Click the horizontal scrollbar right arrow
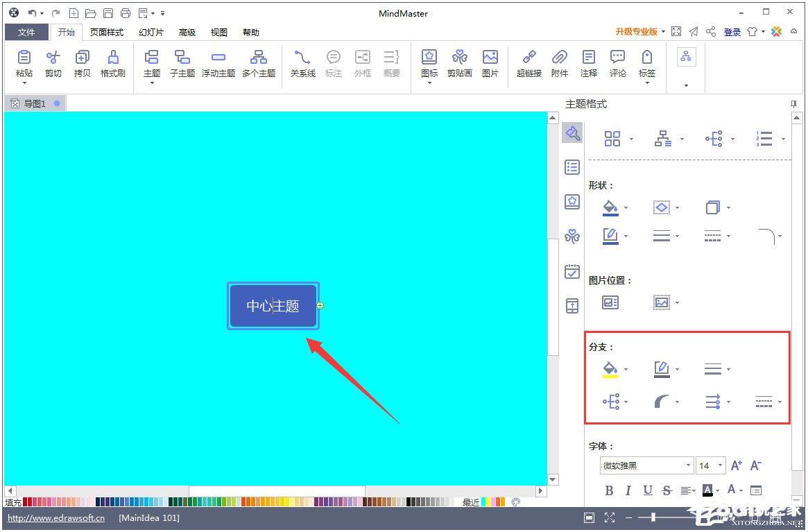 tap(540, 491)
